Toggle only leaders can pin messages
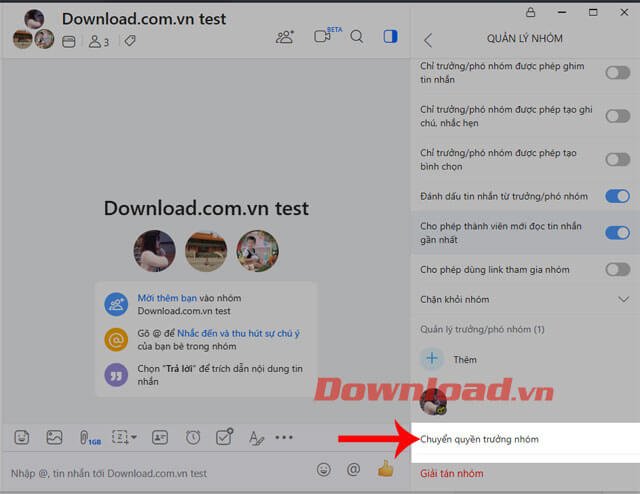 618,73
